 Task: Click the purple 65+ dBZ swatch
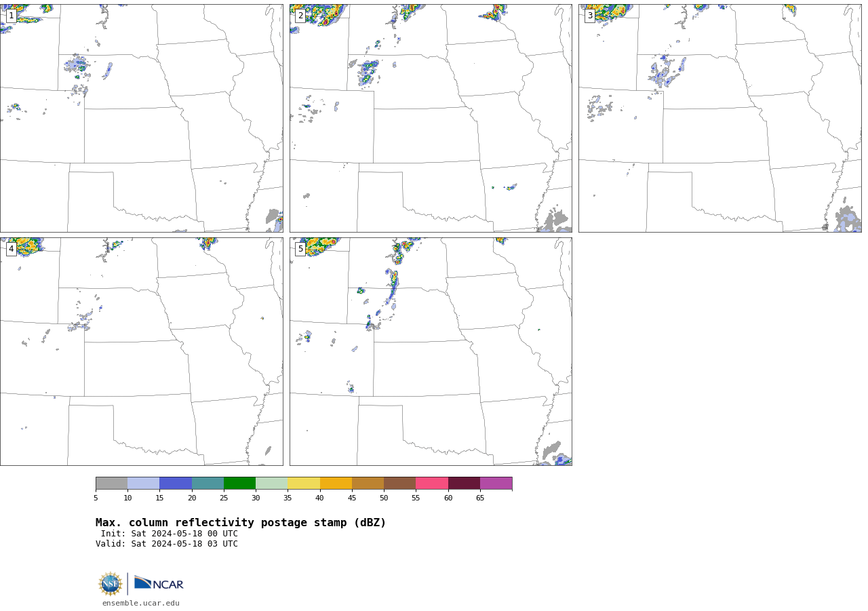click(496, 483)
